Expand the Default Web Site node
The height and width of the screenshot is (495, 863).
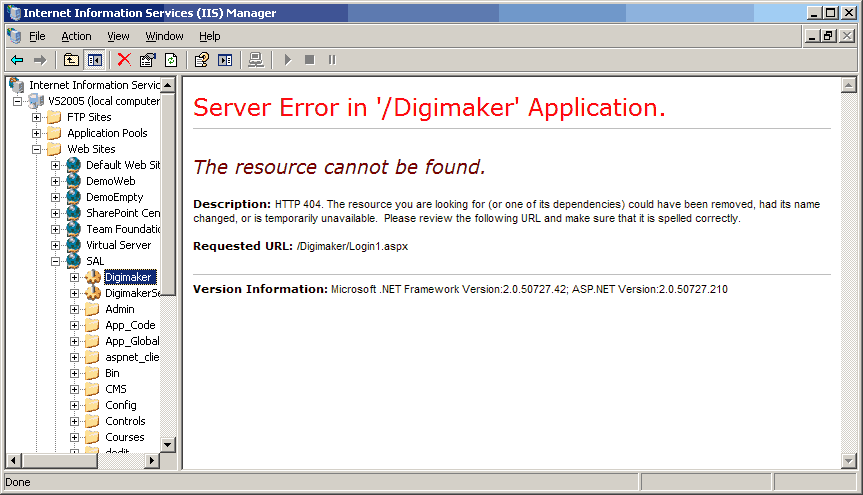point(56,165)
